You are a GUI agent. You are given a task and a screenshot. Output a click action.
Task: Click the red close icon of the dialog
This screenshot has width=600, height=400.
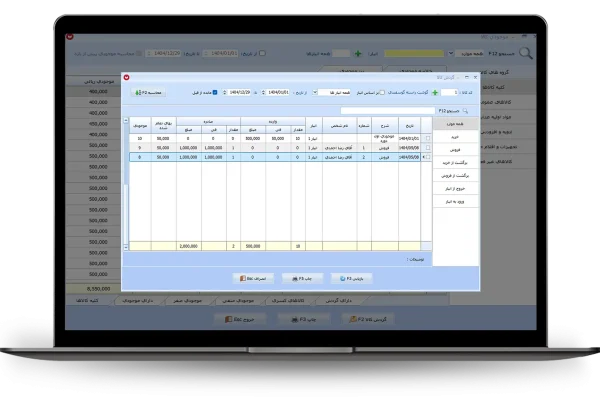pos(126,76)
